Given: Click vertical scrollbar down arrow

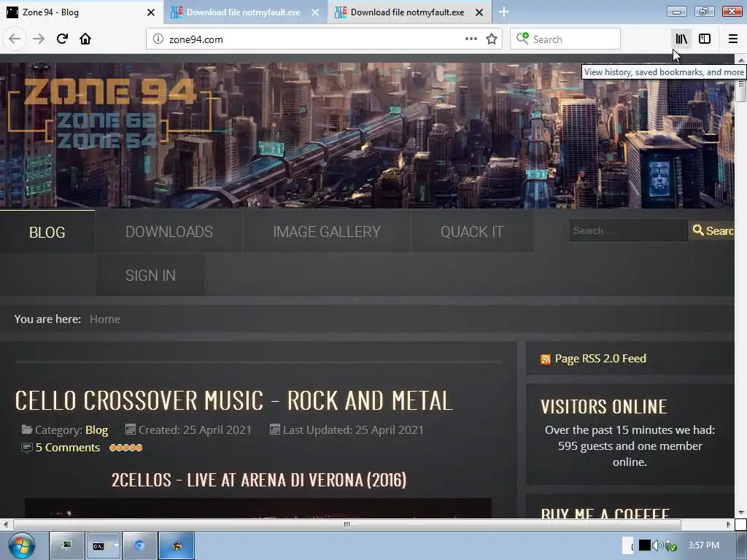Looking at the screenshot, I should click(x=741, y=513).
